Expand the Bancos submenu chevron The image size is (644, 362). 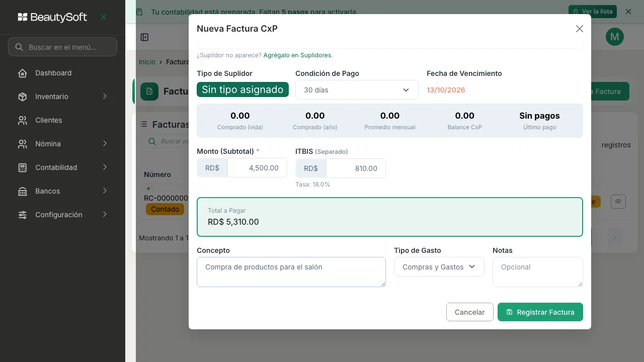point(105,191)
